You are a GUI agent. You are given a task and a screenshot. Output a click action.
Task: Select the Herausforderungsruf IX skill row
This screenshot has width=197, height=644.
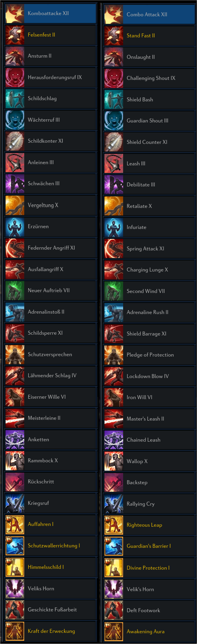pyautogui.click(x=51, y=77)
